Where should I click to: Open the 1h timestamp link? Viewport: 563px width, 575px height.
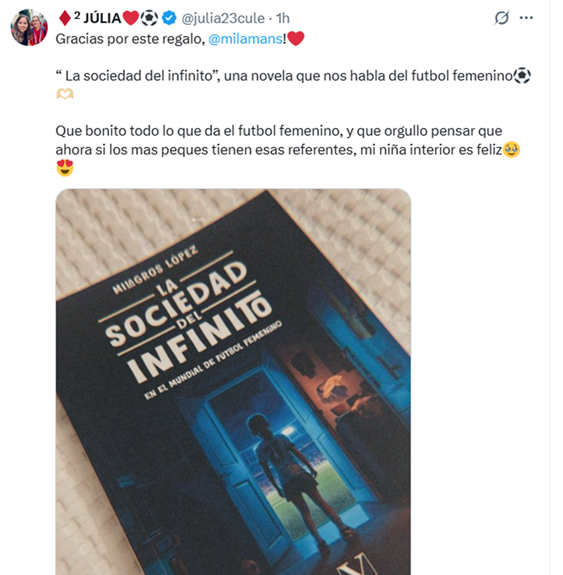[283, 18]
